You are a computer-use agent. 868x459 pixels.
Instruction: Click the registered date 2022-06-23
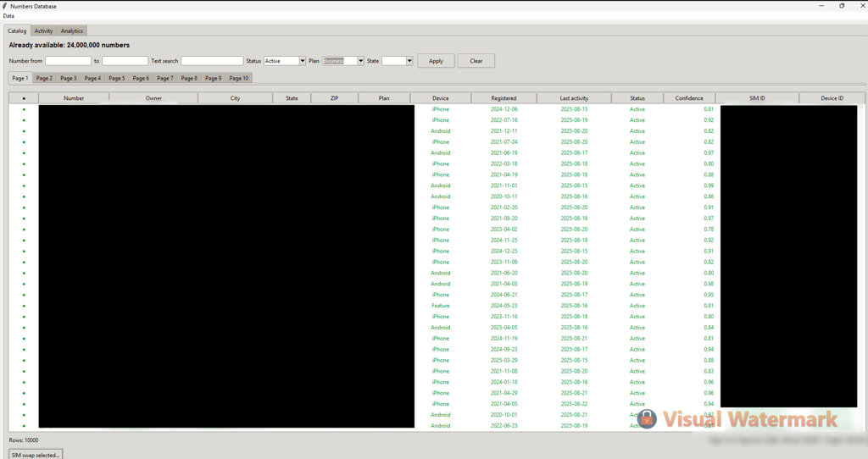(504, 426)
